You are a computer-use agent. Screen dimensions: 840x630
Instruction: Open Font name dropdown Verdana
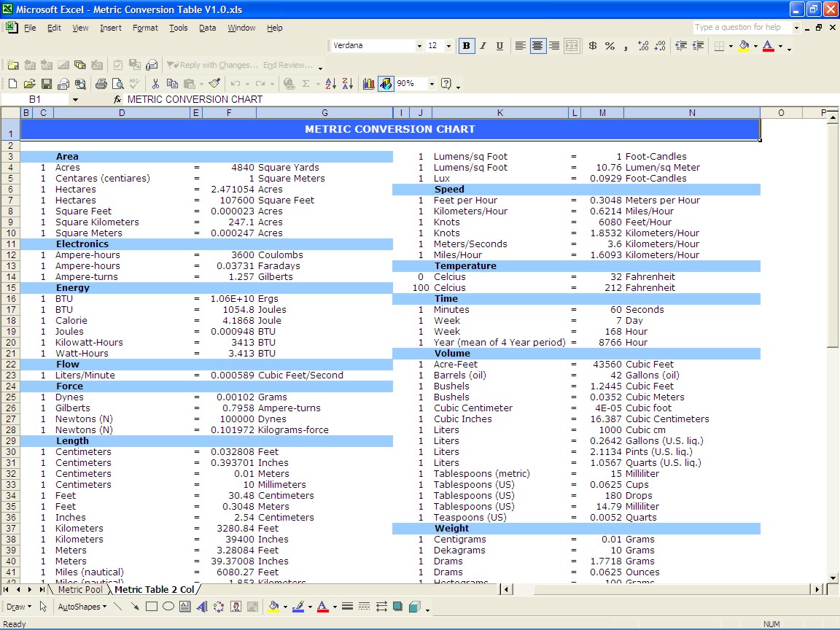click(419, 46)
